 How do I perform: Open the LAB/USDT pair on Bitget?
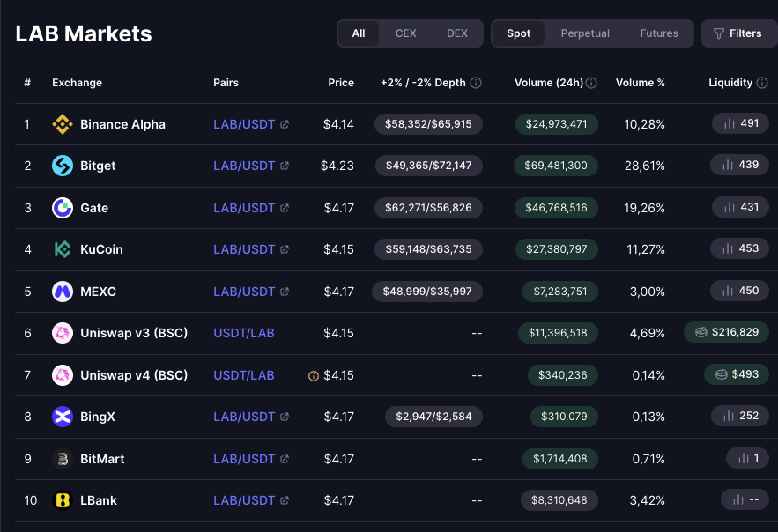[244, 166]
